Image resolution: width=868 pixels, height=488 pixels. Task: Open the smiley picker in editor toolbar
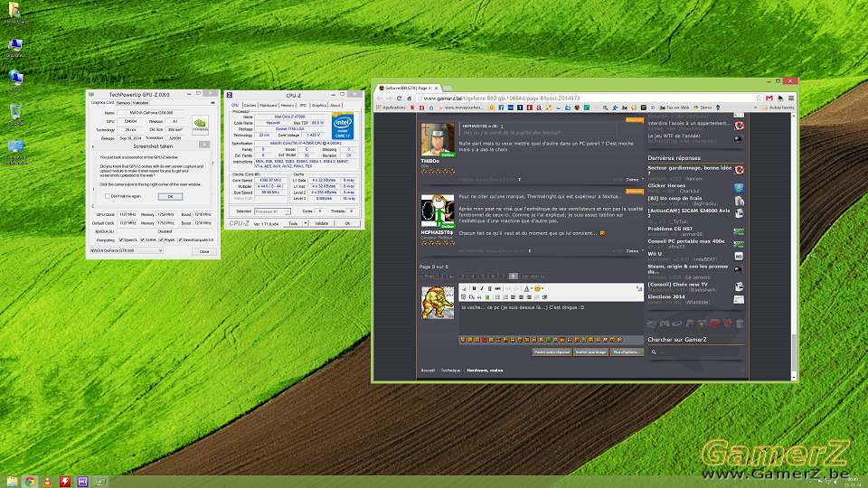pos(539,288)
